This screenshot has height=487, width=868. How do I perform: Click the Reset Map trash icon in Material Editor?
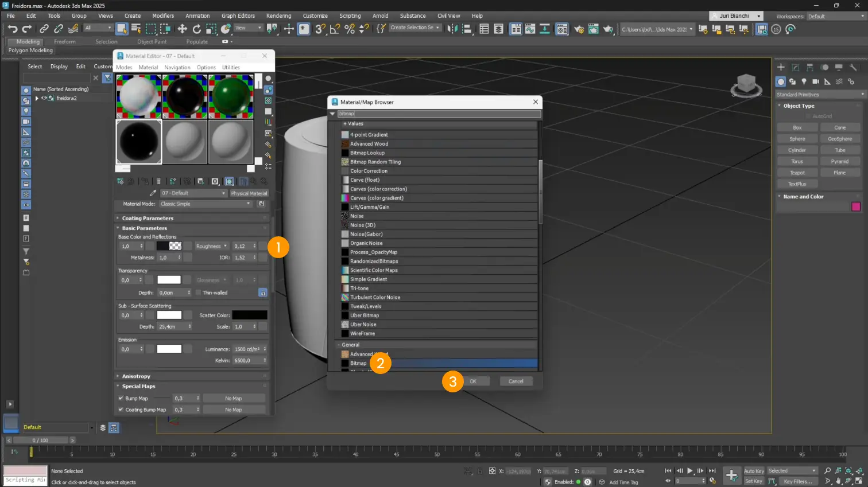[x=159, y=181]
